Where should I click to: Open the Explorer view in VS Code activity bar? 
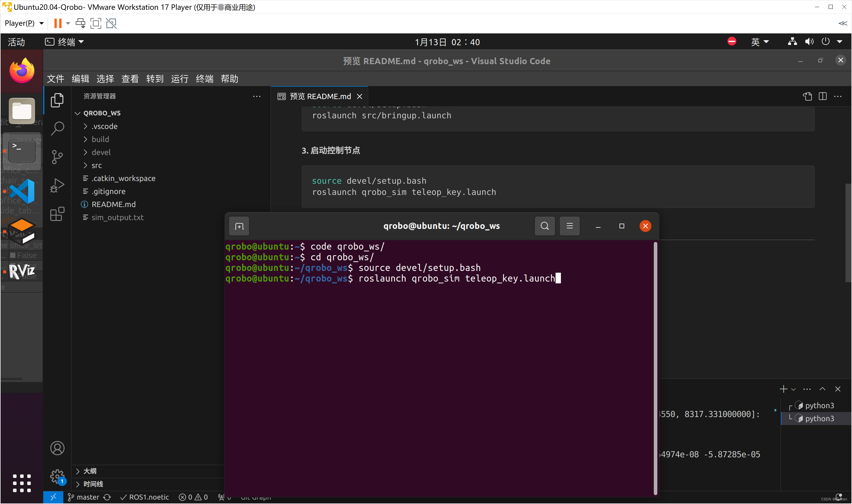(x=57, y=100)
